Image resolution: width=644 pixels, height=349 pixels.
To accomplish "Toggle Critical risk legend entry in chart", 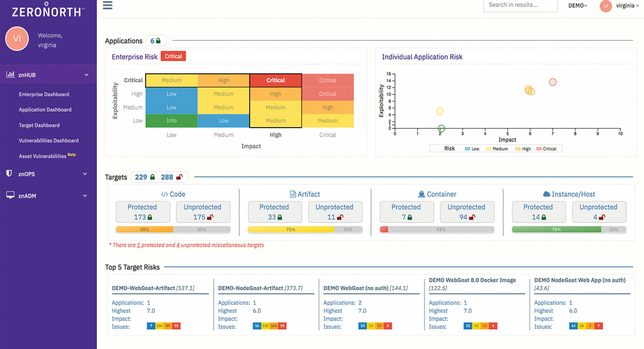I will coord(546,149).
